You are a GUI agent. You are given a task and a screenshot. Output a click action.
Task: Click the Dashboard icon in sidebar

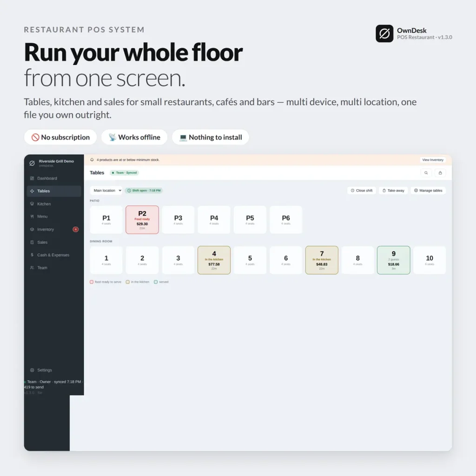32,178
